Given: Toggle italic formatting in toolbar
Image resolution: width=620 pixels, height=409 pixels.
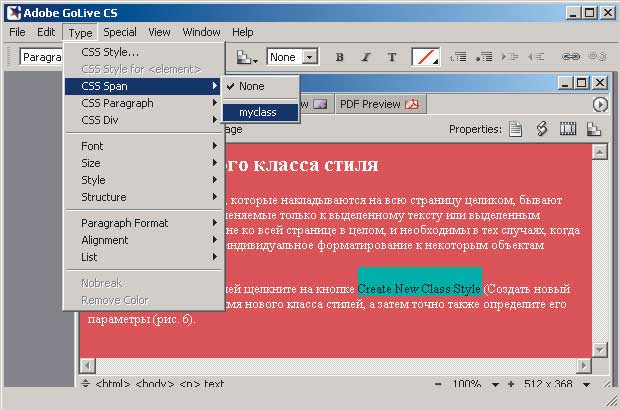Looking at the screenshot, I should click(366, 57).
